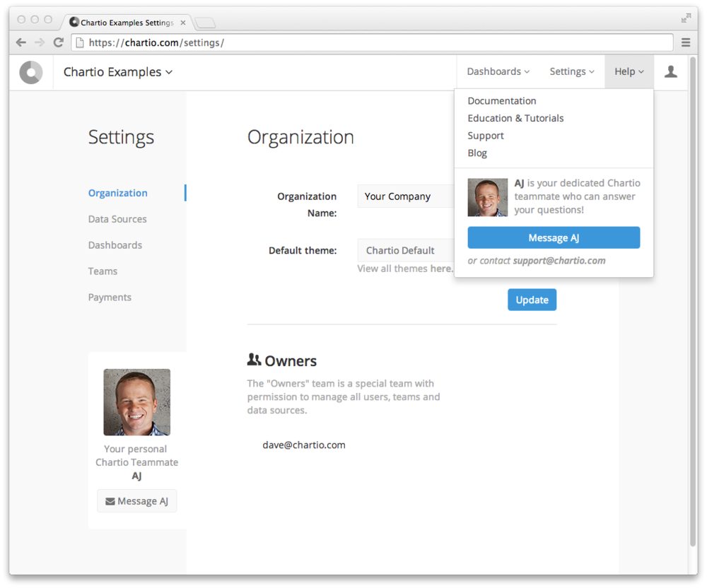
Task: Click the browser back arrow
Action: point(21,42)
